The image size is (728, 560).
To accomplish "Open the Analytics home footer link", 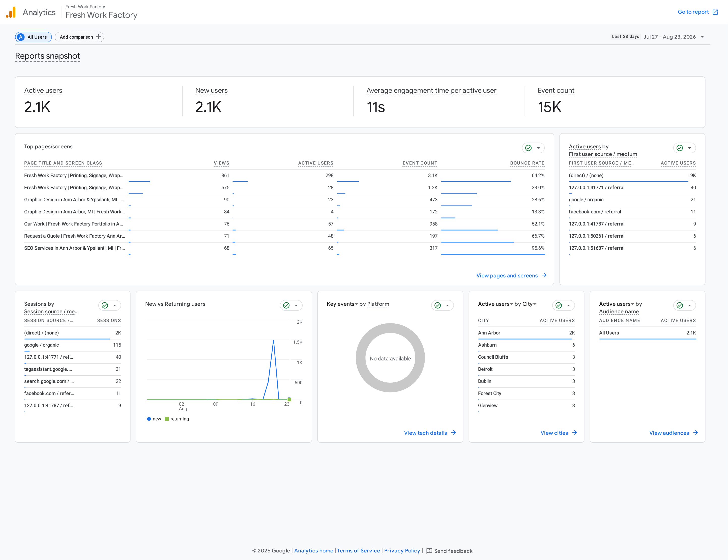I will [x=313, y=551].
